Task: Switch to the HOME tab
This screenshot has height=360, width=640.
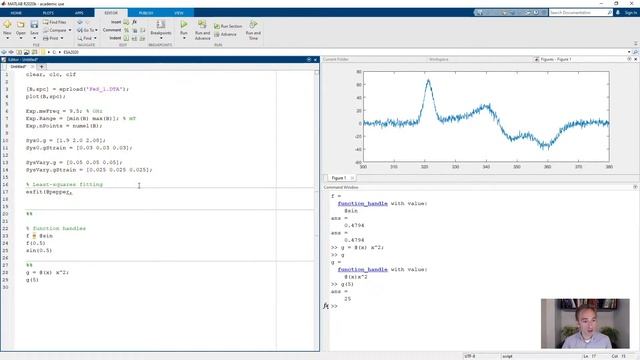Action: (x=16, y=13)
